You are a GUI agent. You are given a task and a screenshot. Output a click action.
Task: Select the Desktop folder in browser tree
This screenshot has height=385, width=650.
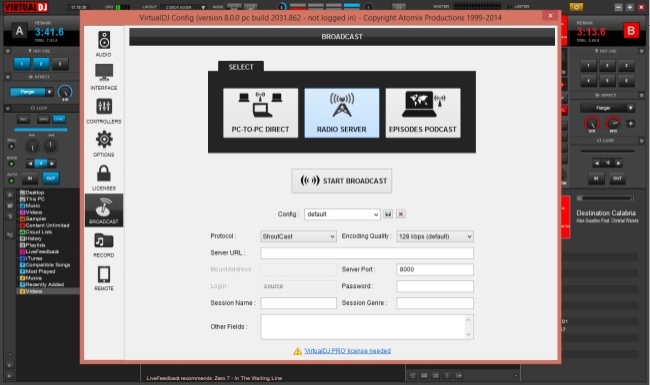[x=32, y=192]
